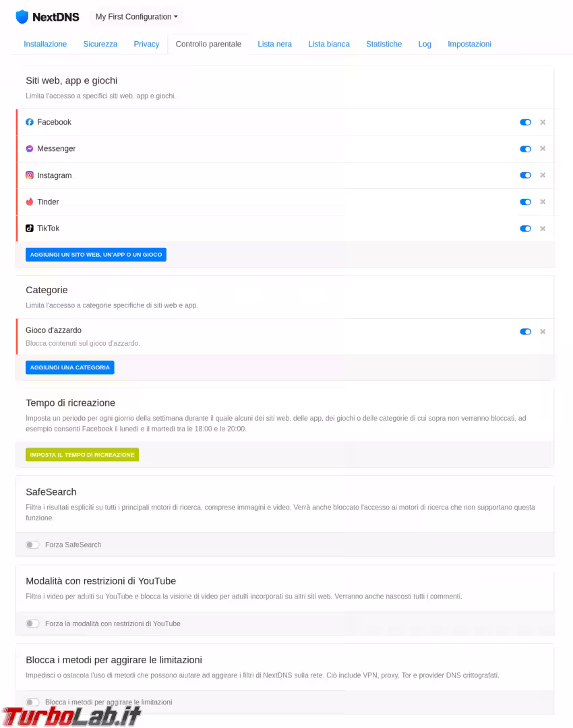Viewport: 573px width, 728px height.
Task: Click Imposta il tempo di ricreazione
Action: (x=82, y=455)
